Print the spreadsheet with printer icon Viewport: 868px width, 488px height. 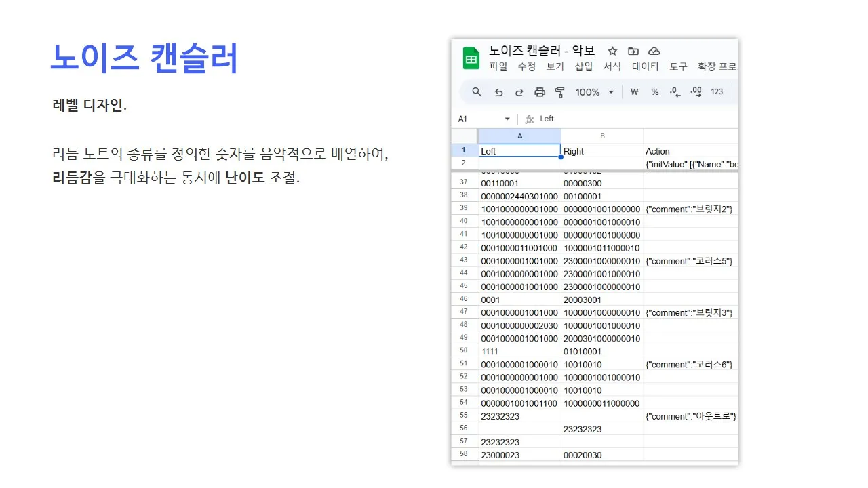coord(540,92)
